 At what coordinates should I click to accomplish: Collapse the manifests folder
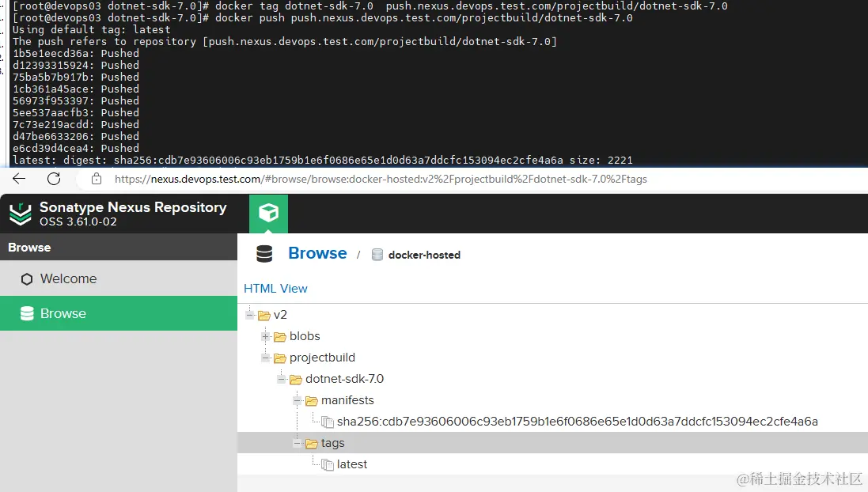[x=297, y=400]
